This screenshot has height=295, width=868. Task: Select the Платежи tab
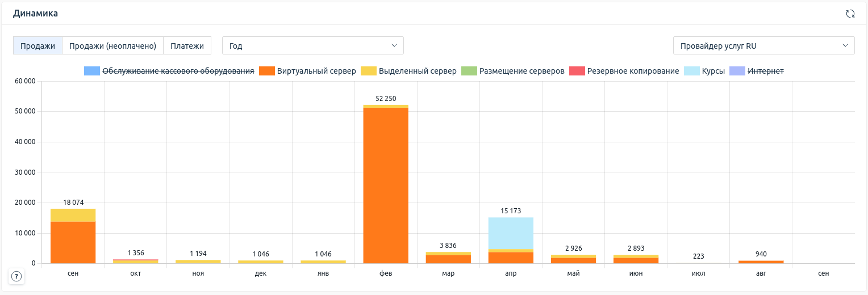pyautogui.click(x=187, y=45)
